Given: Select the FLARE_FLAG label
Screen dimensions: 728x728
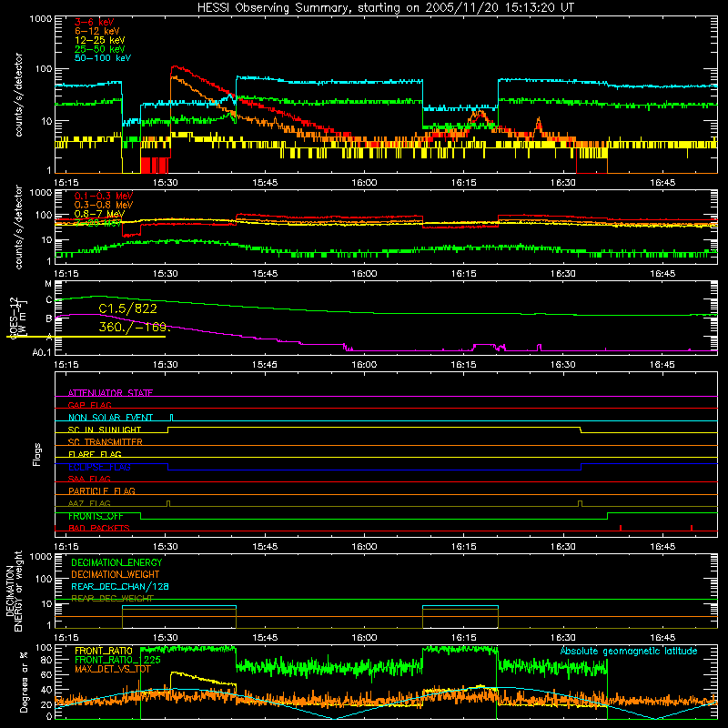Looking at the screenshot, I should tap(95, 454).
